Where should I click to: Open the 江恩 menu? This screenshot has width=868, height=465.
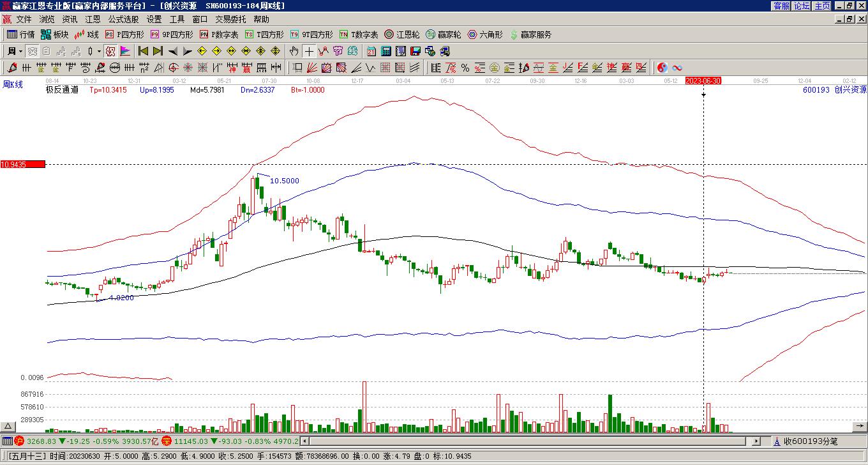(x=93, y=19)
